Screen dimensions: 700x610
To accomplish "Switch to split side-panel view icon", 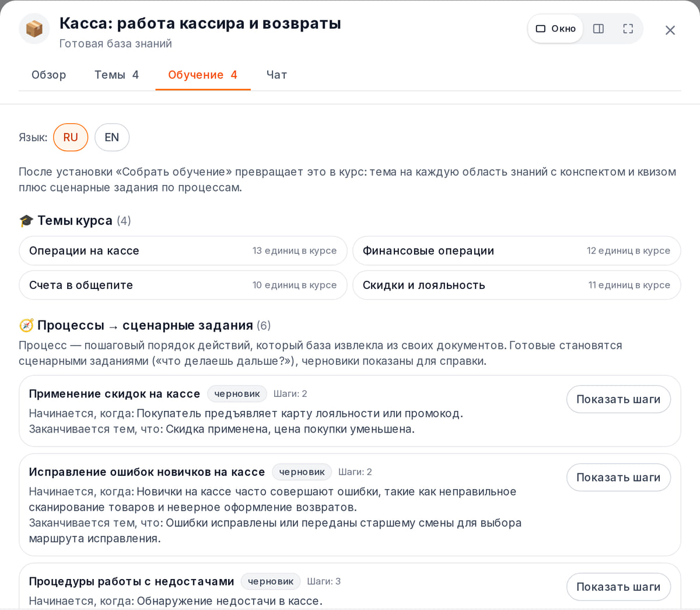I will (598, 29).
